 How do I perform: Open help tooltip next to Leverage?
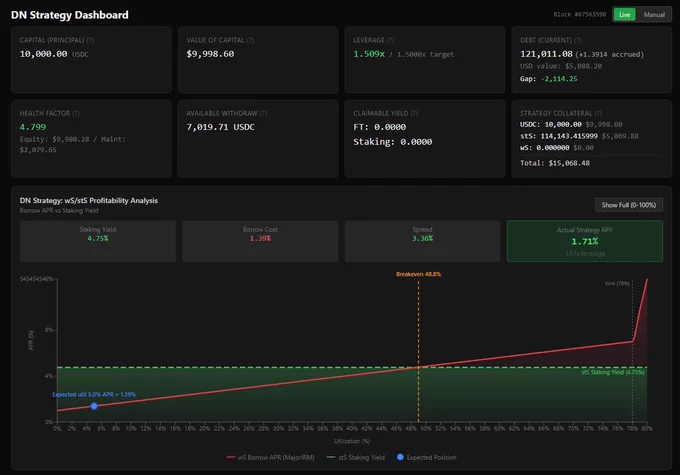pos(390,40)
